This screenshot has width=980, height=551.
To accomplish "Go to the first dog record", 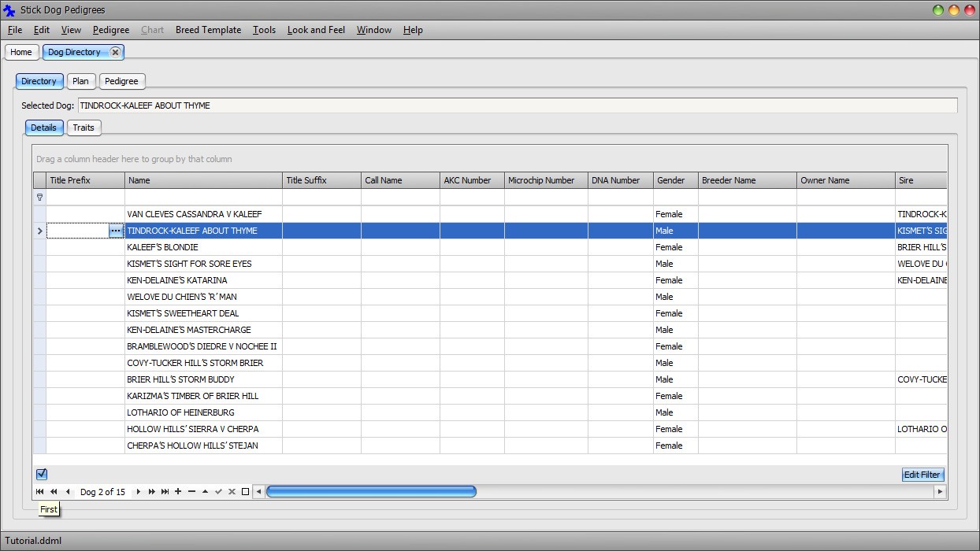I will pyautogui.click(x=39, y=492).
